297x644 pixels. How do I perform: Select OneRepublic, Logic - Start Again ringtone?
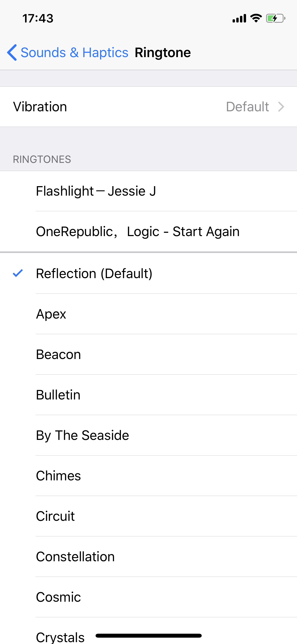pos(148,232)
